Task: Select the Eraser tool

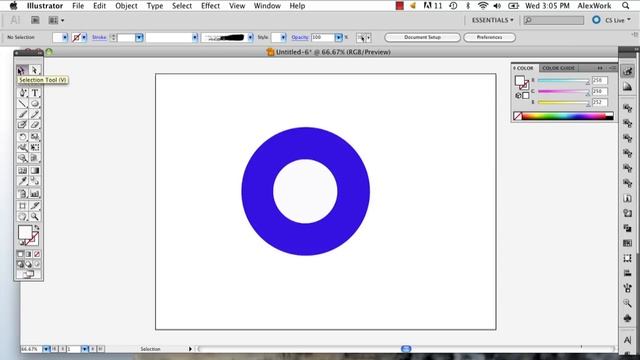Action: pyautogui.click(x=35, y=125)
